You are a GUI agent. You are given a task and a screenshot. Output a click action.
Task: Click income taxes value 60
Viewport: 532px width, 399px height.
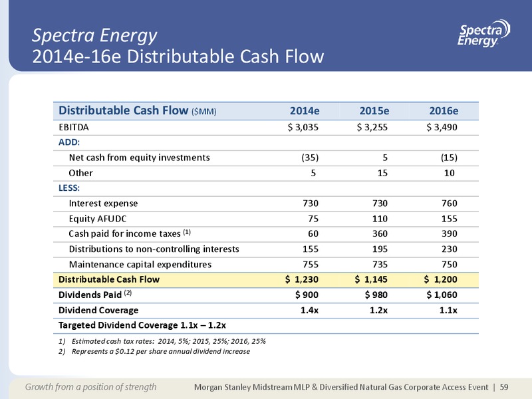pos(313,234)
